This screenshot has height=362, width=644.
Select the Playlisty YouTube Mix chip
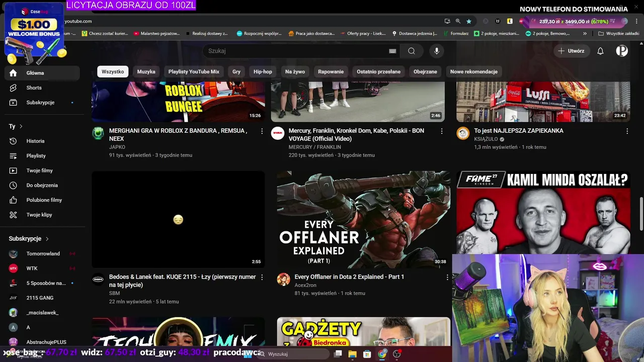pos(194,71)
